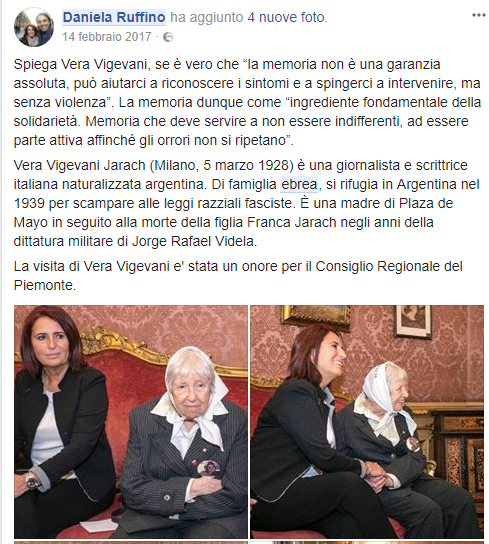Open Daniela Ruffino's profile picture
This screenshot has height=544, width=489.
pos(34,27)
